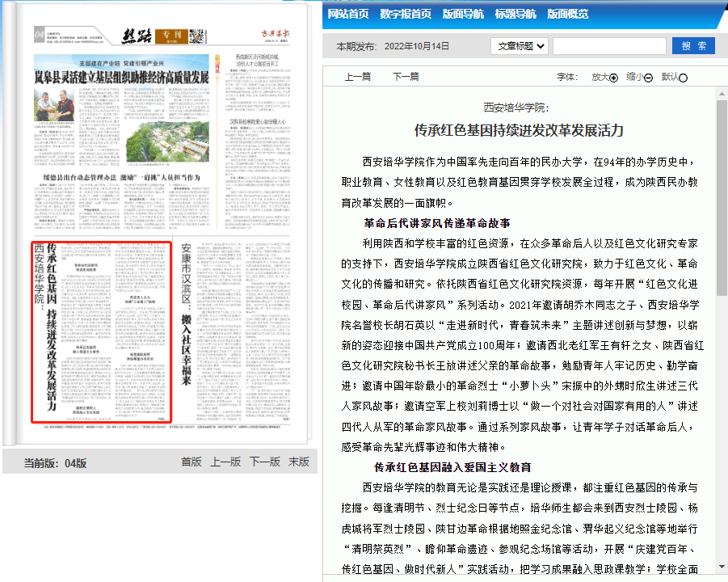Click the QR code in newspaper header
This screenshot has width=728, height=582.
click(x=195, y=36)
